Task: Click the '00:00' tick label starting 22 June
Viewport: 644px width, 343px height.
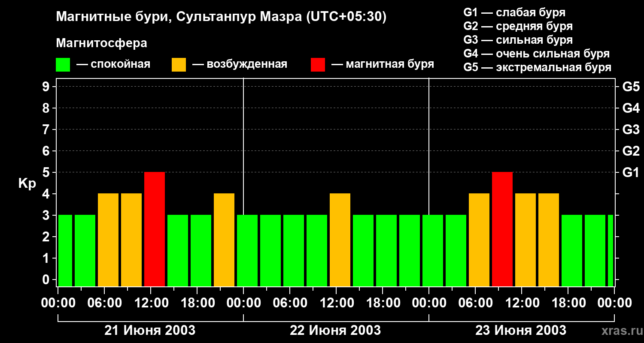Action: tap(243, 303)
